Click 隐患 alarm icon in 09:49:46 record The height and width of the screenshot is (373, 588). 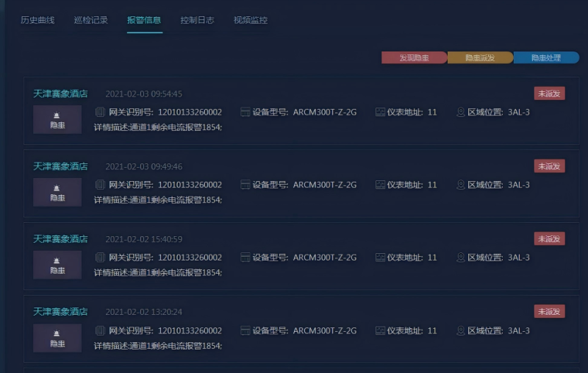coord(57,193)
